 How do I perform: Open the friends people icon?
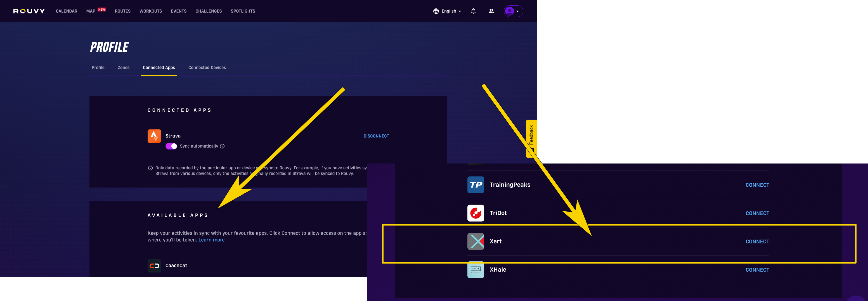491,11
